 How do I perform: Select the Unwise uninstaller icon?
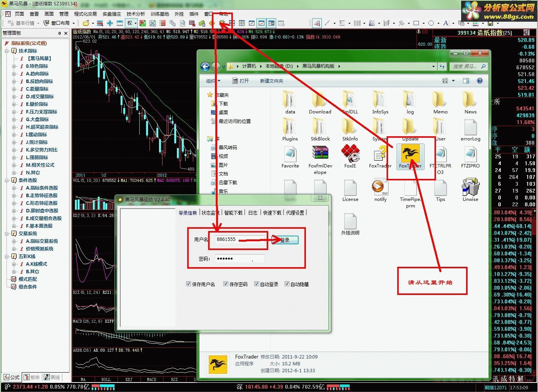[470, 190]
